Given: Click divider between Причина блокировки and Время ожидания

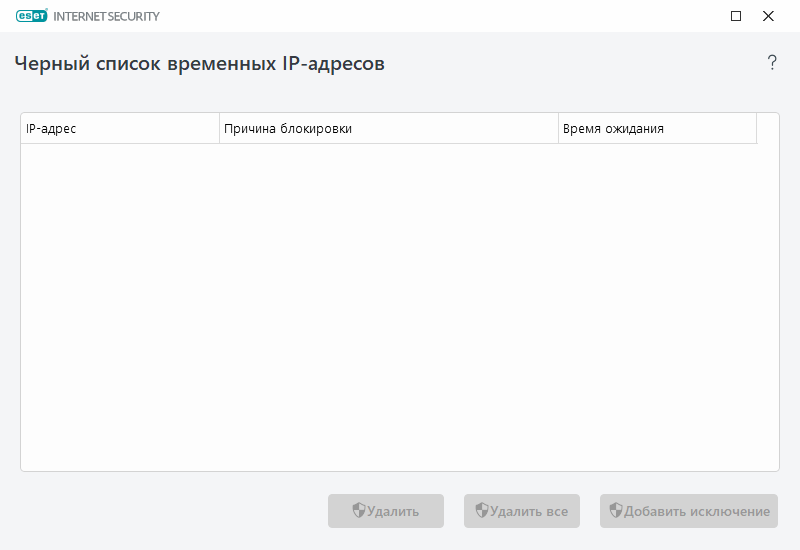Looking at the screenshot, I should click(558, 129).
